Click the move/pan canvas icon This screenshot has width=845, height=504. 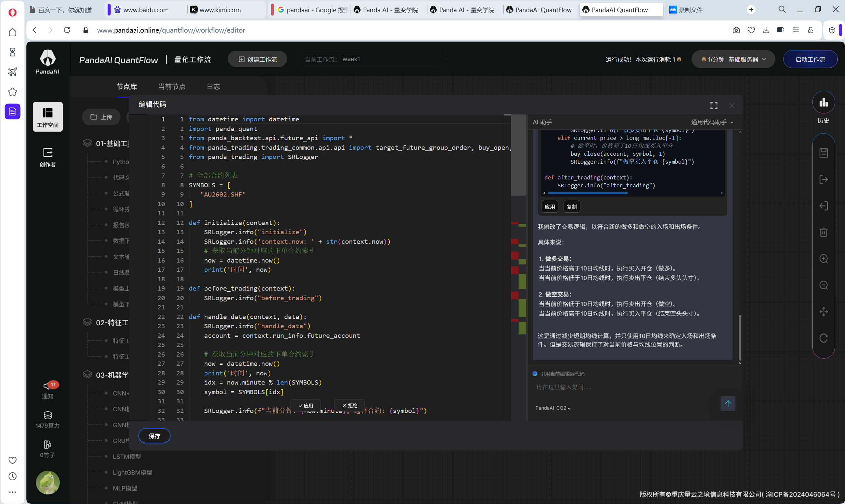[823, 312]
